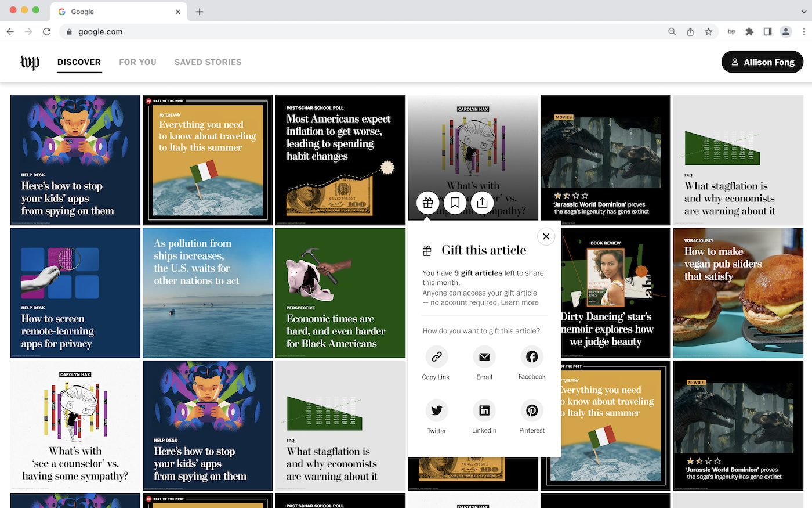
Task: Open the Black Americans economic perspective article
Action: click(x=340, y=293)
